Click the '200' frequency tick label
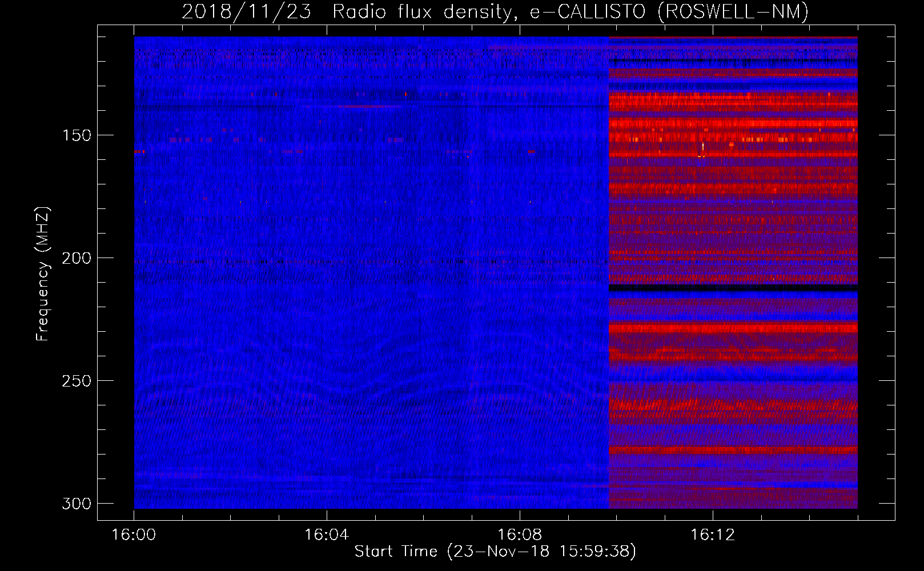 coord(77,258)
